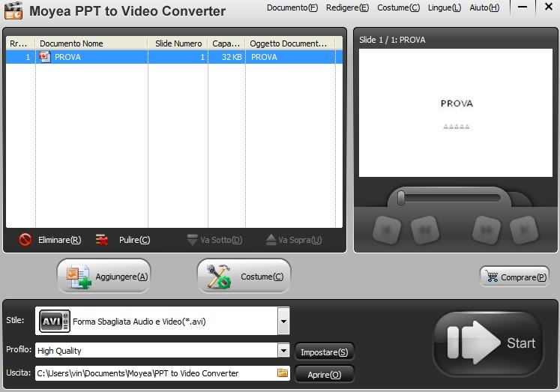Click Va Sotto(D) label

pos(221,240)
